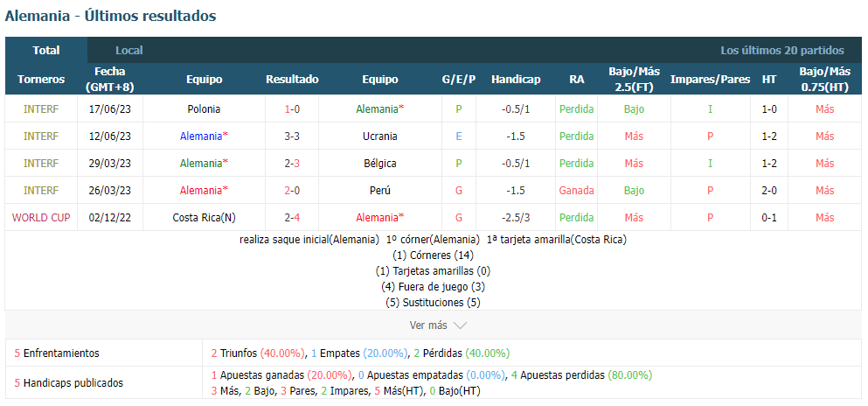
Task: Select the Total tab
Action: pos(46,51)
